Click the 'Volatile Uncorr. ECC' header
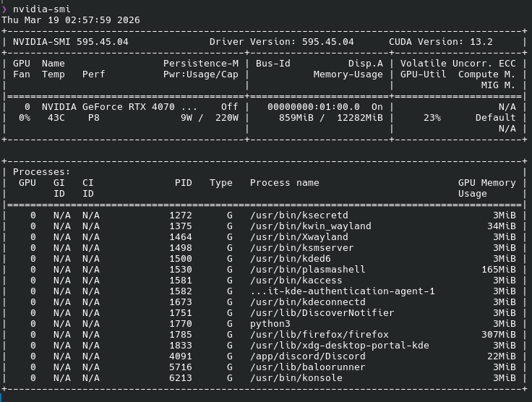Screen dimensions: 532x402 [x=458, y=64]
